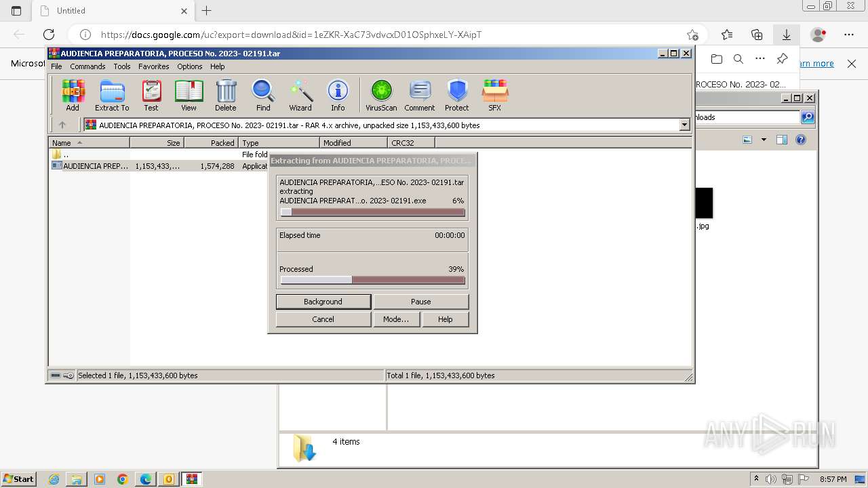Open the View file icon
Viewport: 868px width, 488px height.
coord(189,95)
